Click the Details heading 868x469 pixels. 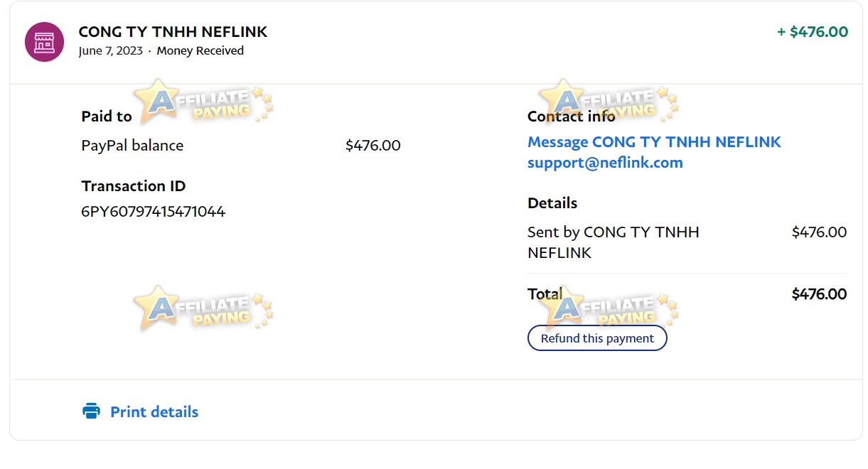point(552,203)
